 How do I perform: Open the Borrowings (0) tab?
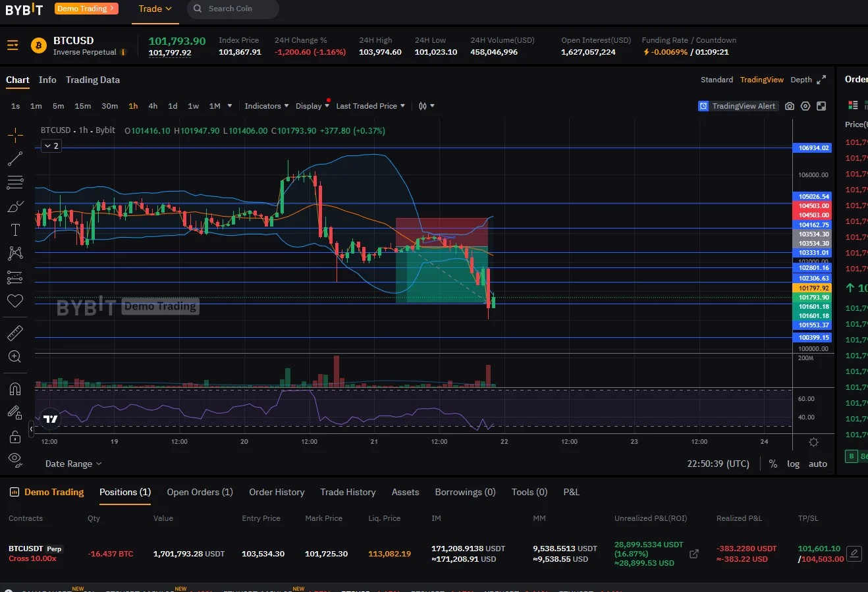[465, 492]
